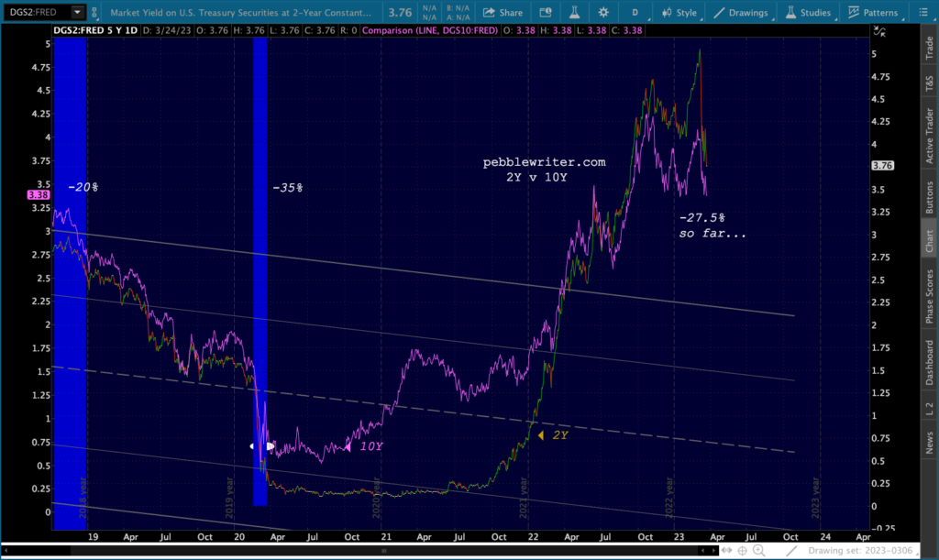
Task: Click the 3.76 price bubble on right axis
Action: 882,166
